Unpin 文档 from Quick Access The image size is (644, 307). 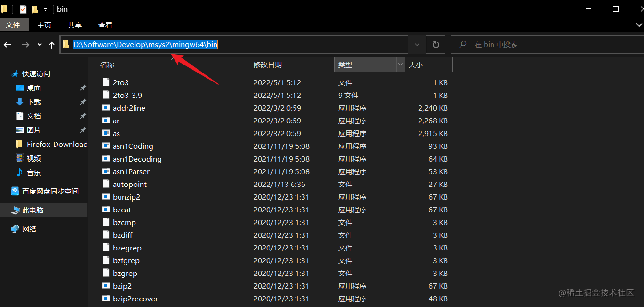point(83,116)
